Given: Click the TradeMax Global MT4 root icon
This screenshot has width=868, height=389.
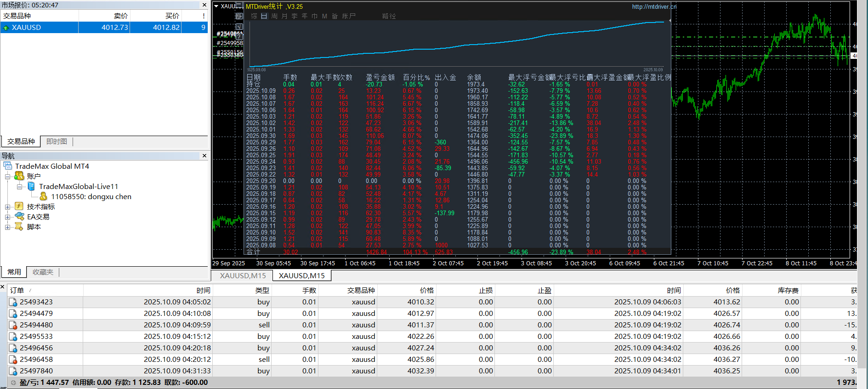Looking at the screenshot, I should pos(7,166).
